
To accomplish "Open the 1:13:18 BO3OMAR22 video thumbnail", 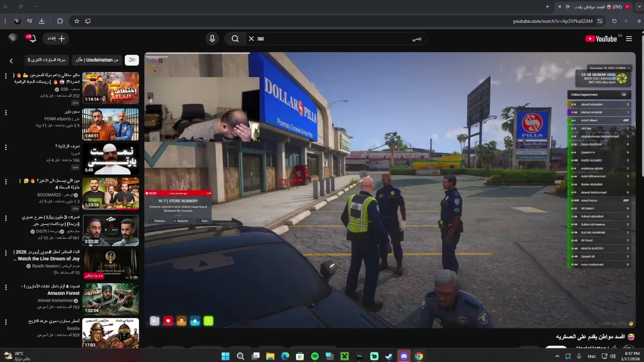I will [111, 194].
